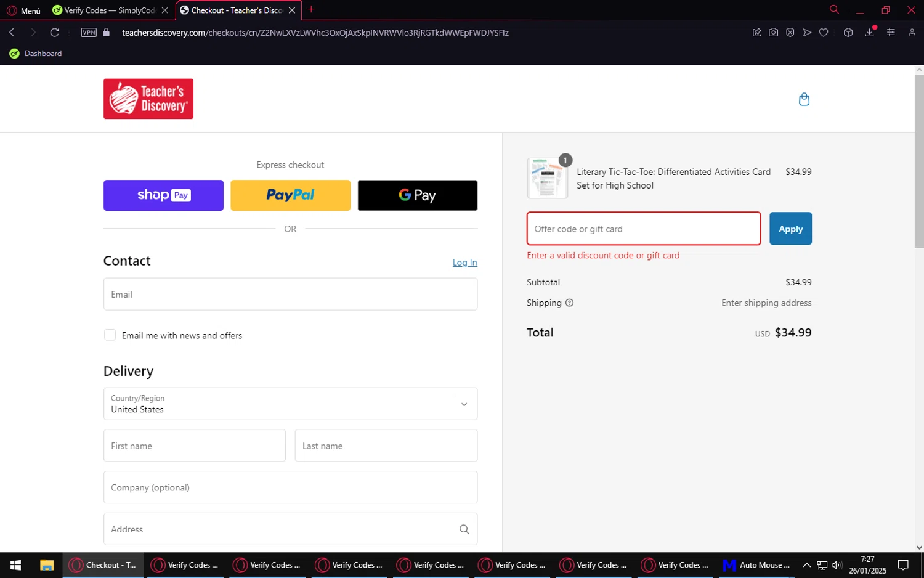924x578 pixels.
Task: Open the ad blocker shield icon
Action: [x=790, y=33]
